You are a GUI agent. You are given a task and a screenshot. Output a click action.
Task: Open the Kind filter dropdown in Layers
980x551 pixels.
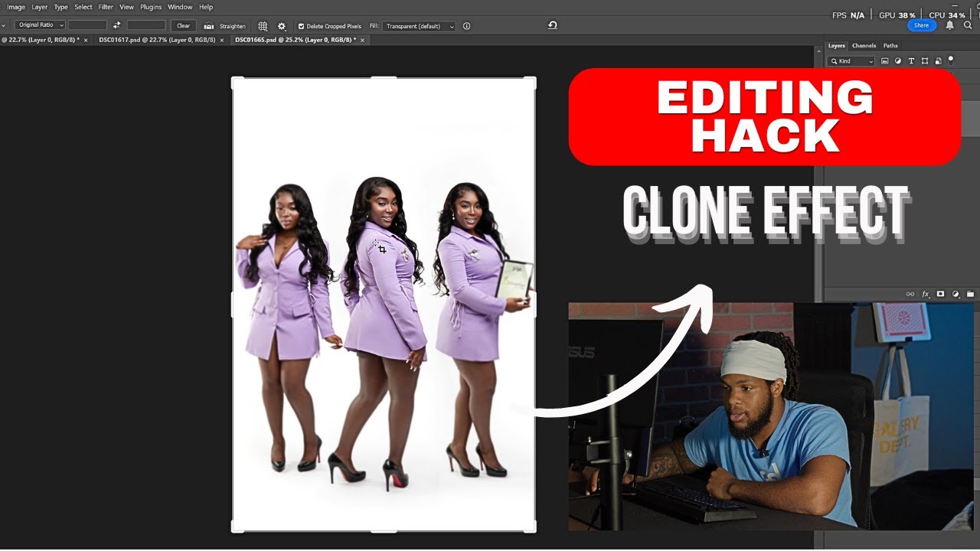point(851,61)
